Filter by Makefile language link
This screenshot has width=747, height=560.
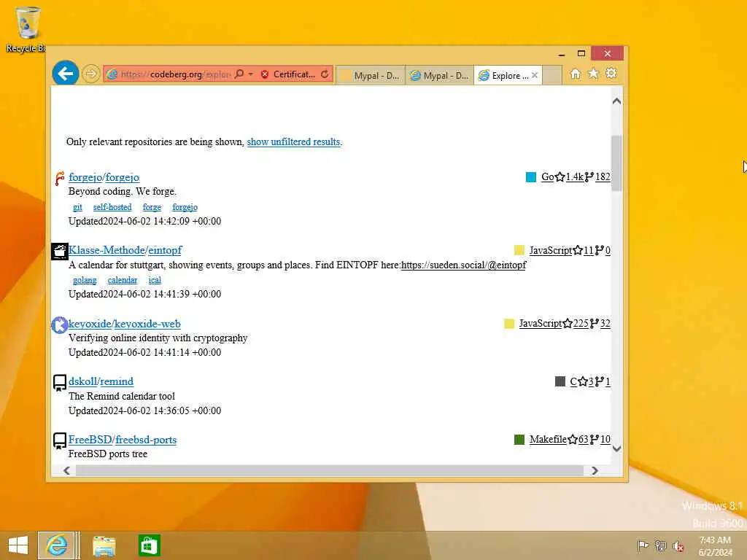coord(548,439)
